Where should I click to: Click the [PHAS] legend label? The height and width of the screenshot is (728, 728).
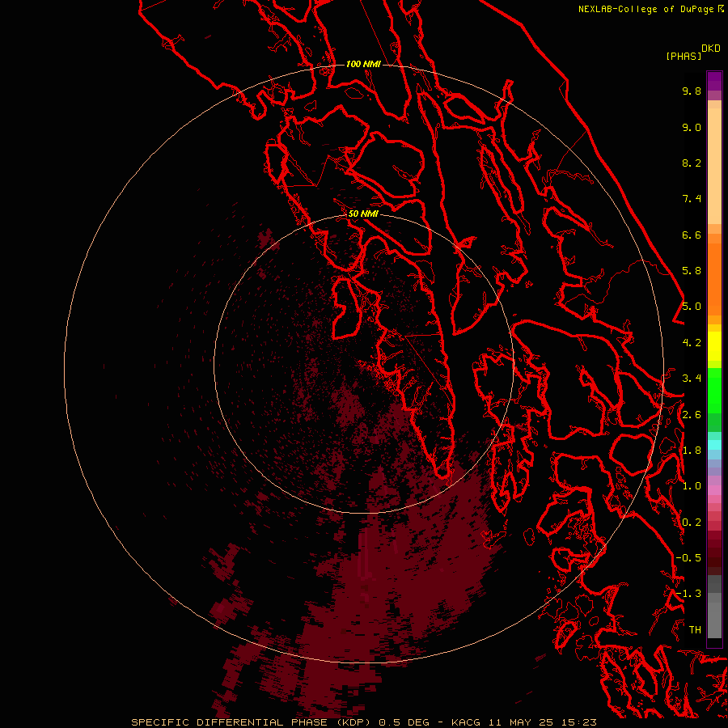pyautogui.click(x=684, y=57)
